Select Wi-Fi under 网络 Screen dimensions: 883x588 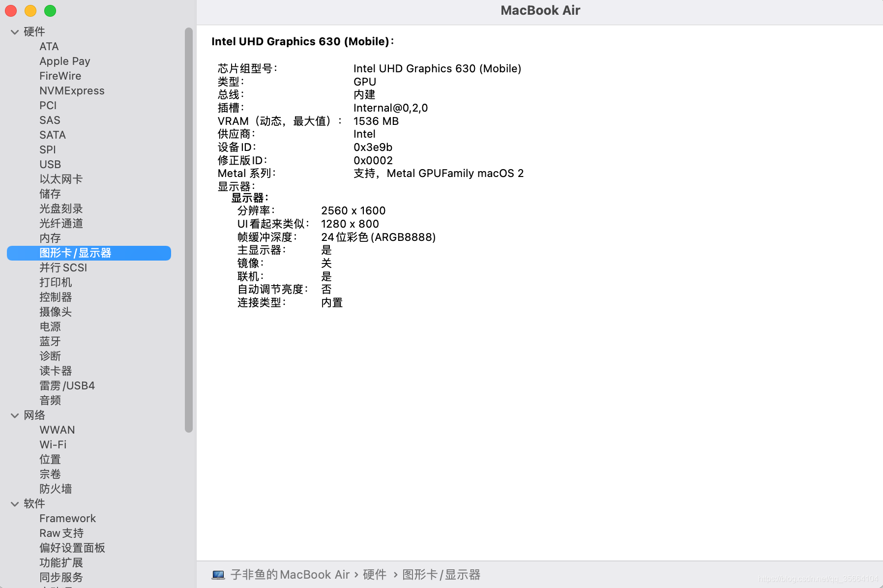coord(53,445)
